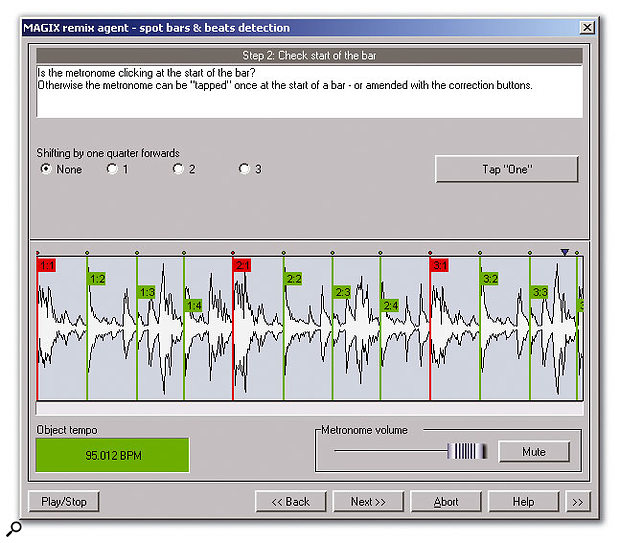Proceed with the Next >> button
The height and width of the screenshot is (543, 620).
click(368, 501)
